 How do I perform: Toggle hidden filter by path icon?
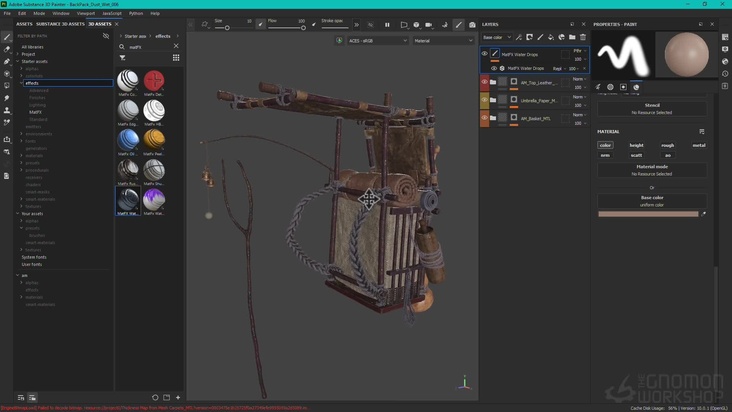106,36
